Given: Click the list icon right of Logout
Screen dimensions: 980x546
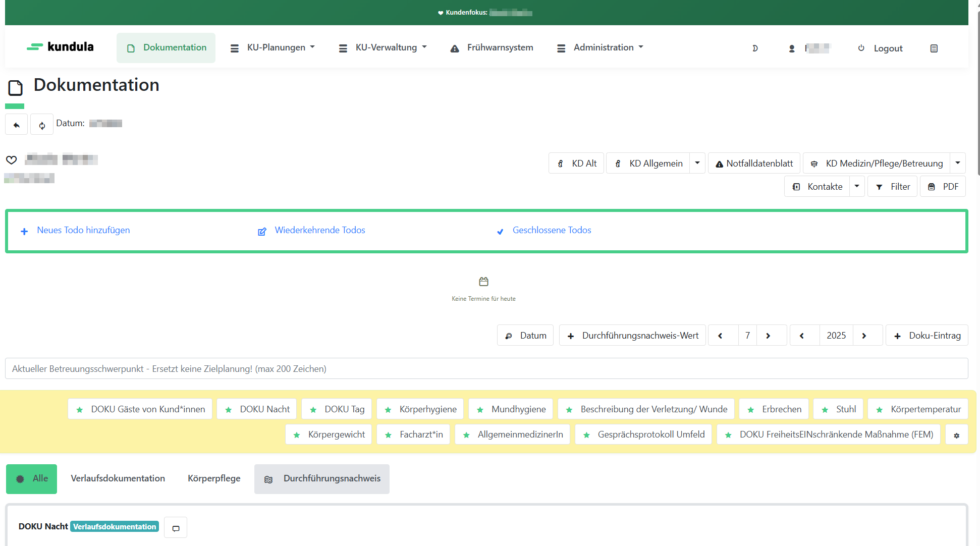Looking at the screenshot, I should (x=934, y=48).
